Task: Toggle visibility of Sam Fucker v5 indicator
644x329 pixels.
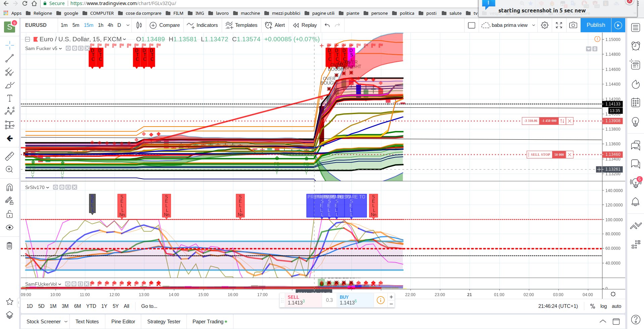Action: pos(68,48)
